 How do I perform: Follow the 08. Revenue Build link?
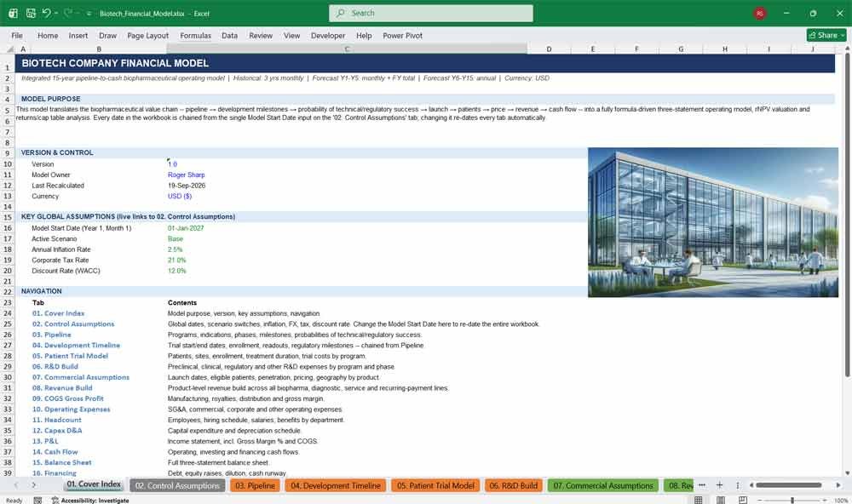62,387
